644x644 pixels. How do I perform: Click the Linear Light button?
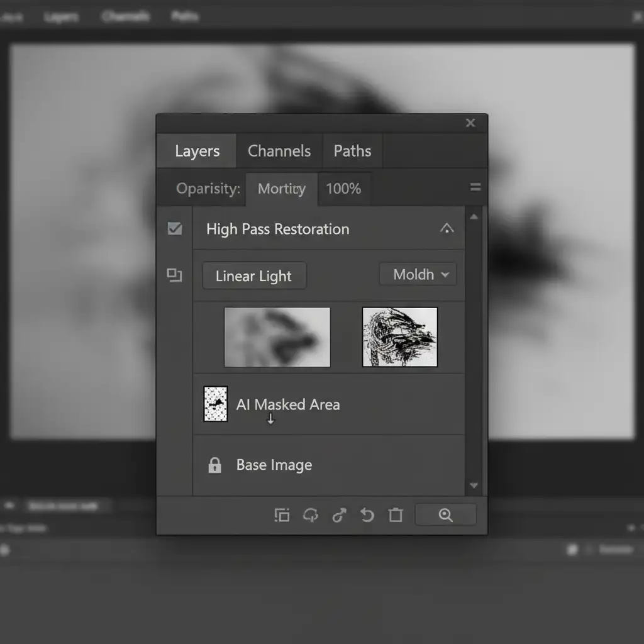(x=253, y=276)
